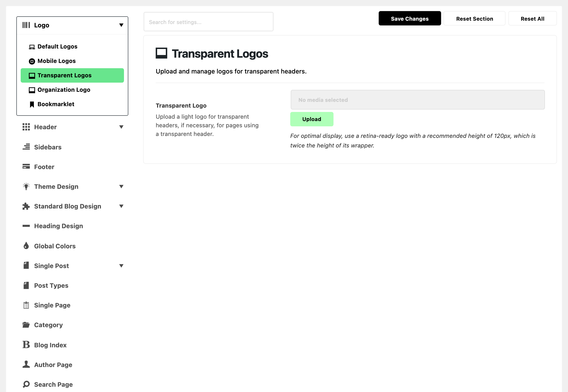The height and width of the screenshot is (392, 568).
Task: Click the page icon beside Single Post
Action: pos(26,265)
